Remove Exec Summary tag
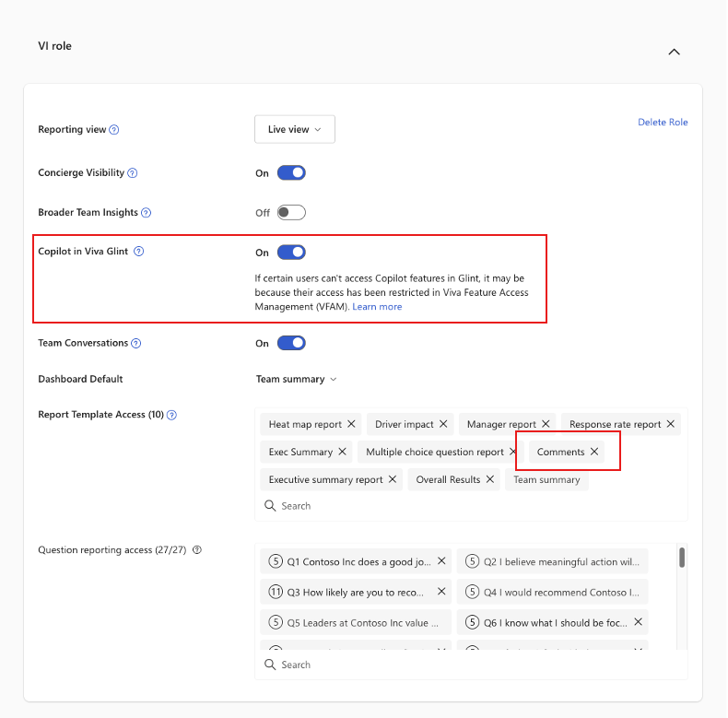728x718 pixels. tap(342, 452)
